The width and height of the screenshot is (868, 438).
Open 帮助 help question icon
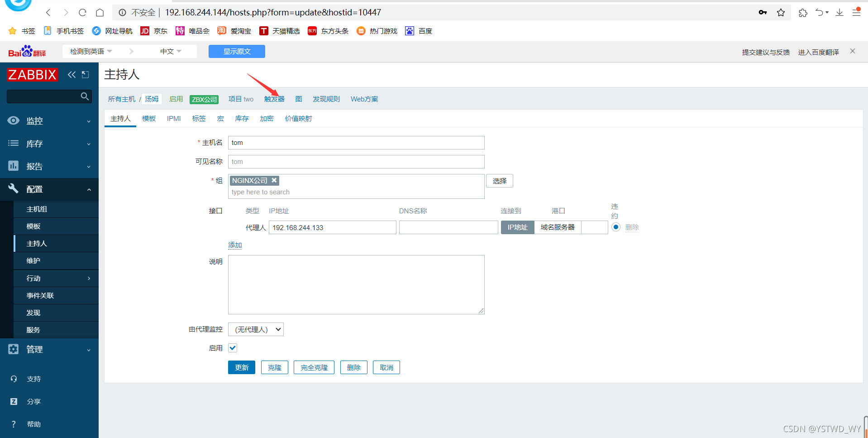tap(14, 424)
